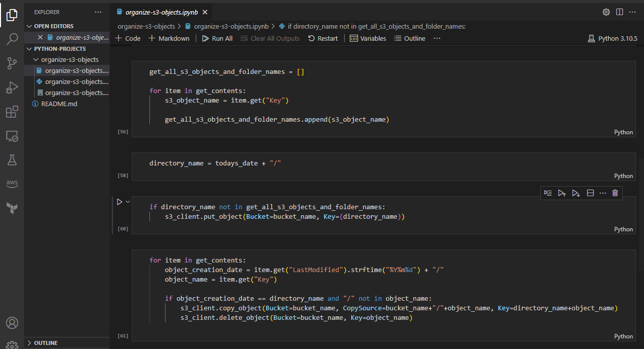Run cell by line
Image resolution: width=644 pixels, height=349 pixels.
point(548,193)
